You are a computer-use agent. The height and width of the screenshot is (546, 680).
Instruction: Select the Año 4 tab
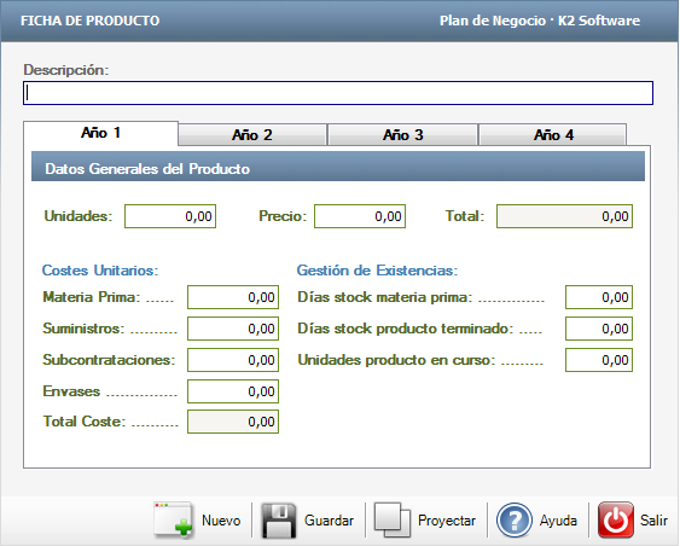(553, 135)
